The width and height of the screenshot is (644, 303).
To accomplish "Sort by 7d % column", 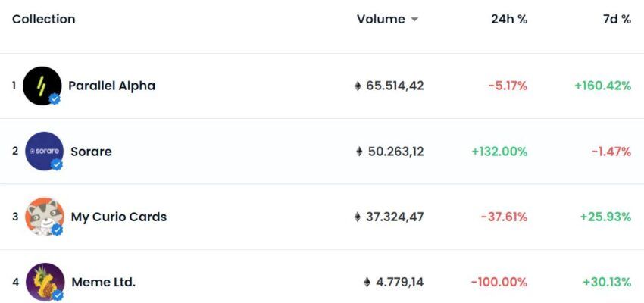I will pyautogui.click(x=617, y=19).
